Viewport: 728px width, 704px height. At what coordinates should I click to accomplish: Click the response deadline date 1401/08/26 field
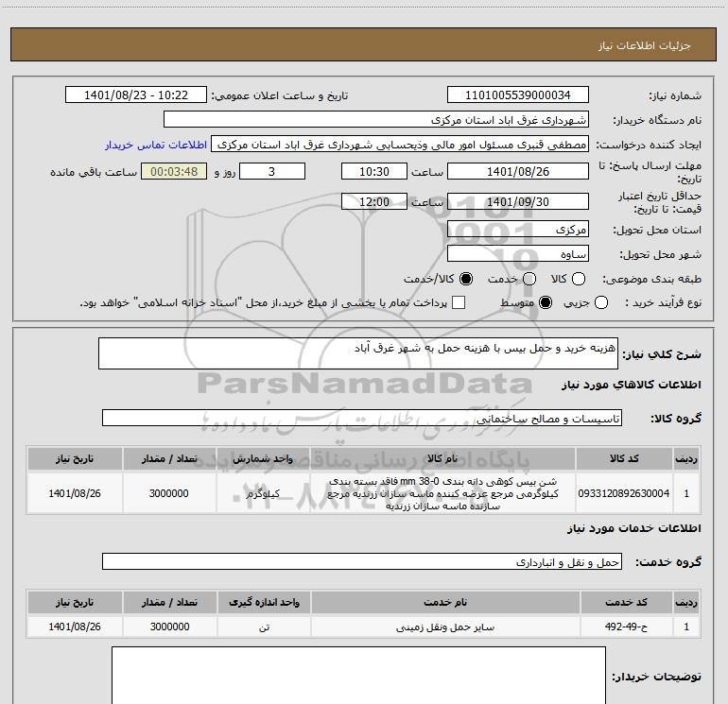click(x=518, y=172)
